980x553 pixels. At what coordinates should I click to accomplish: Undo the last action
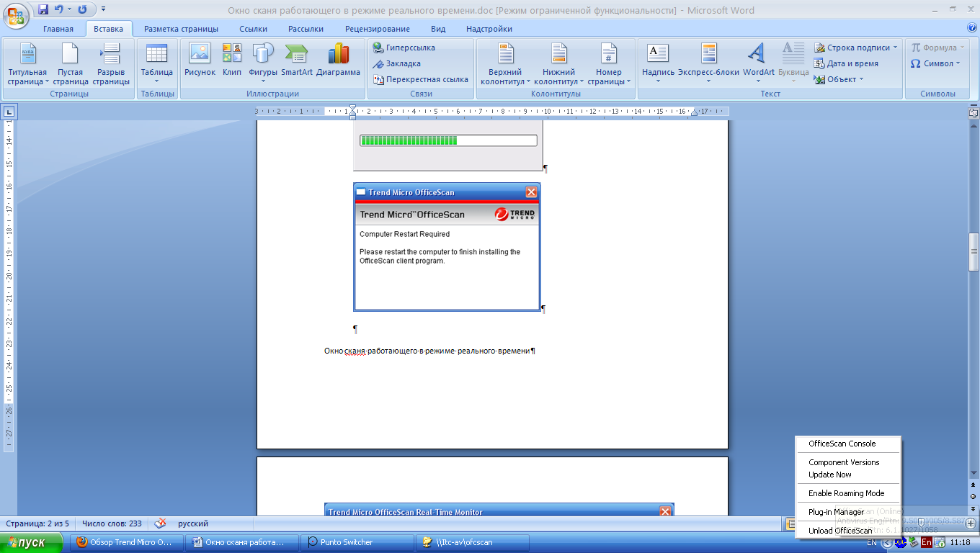(x=60, y=9)
